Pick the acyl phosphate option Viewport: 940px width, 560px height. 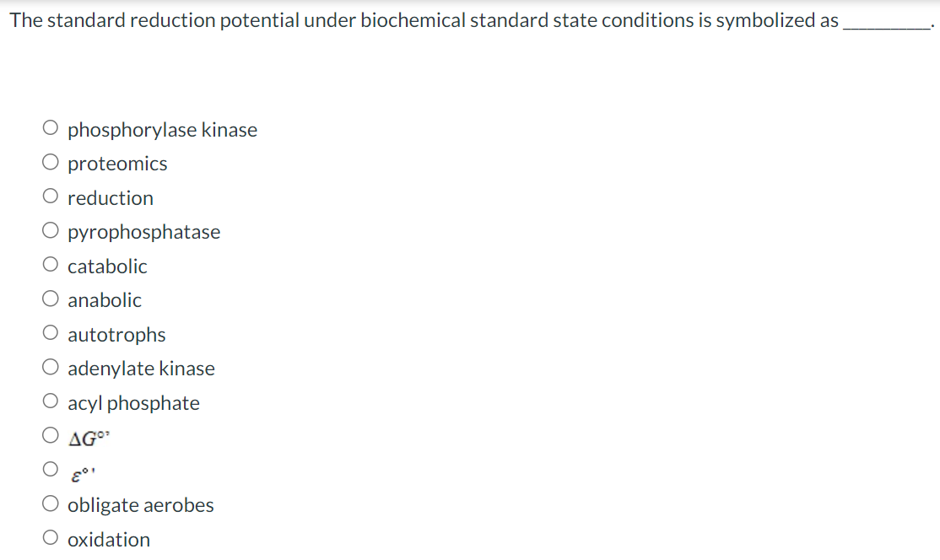[x=50, y=400]
